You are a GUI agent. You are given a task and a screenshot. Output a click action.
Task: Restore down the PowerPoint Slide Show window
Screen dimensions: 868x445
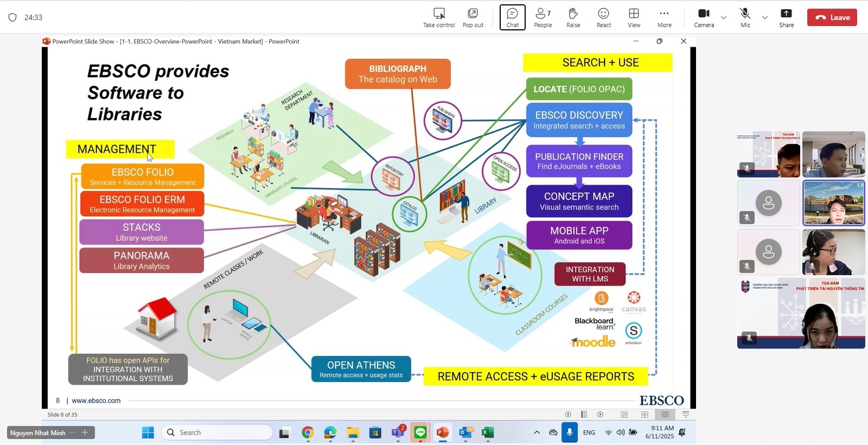[x=660, y=41]
